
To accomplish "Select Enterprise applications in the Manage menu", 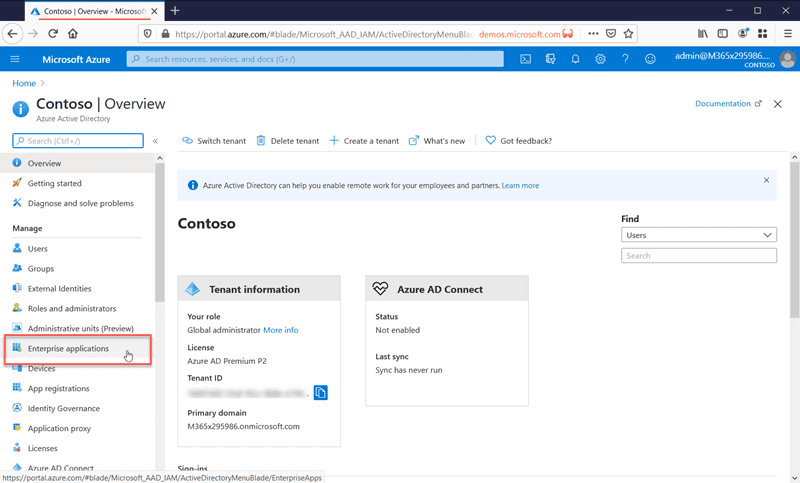I will click(x=68, y=349).
